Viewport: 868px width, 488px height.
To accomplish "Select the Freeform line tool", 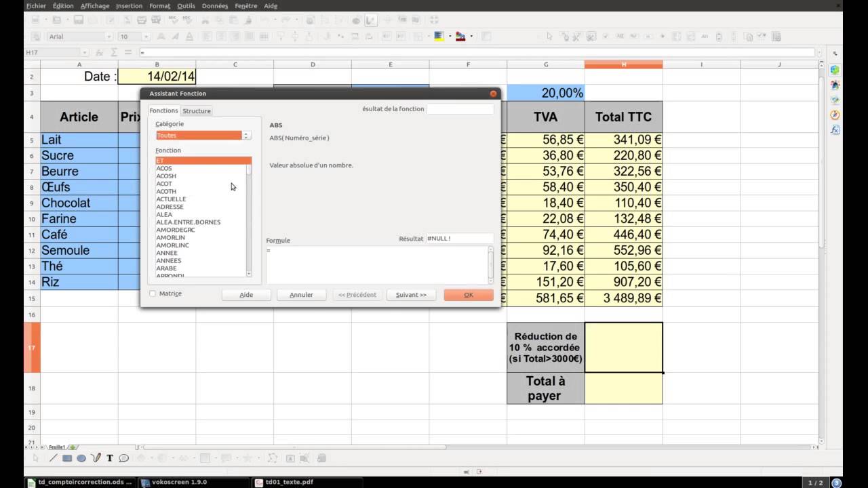I will point(96,458).
